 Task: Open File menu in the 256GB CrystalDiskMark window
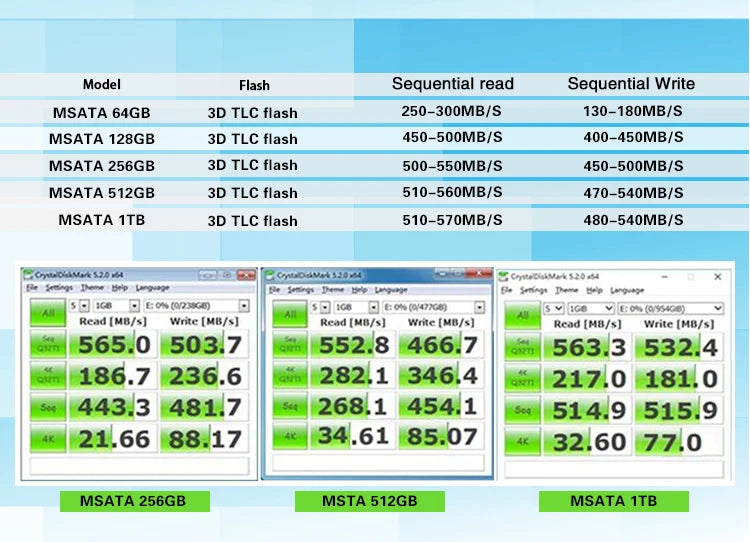click(32, 288)
